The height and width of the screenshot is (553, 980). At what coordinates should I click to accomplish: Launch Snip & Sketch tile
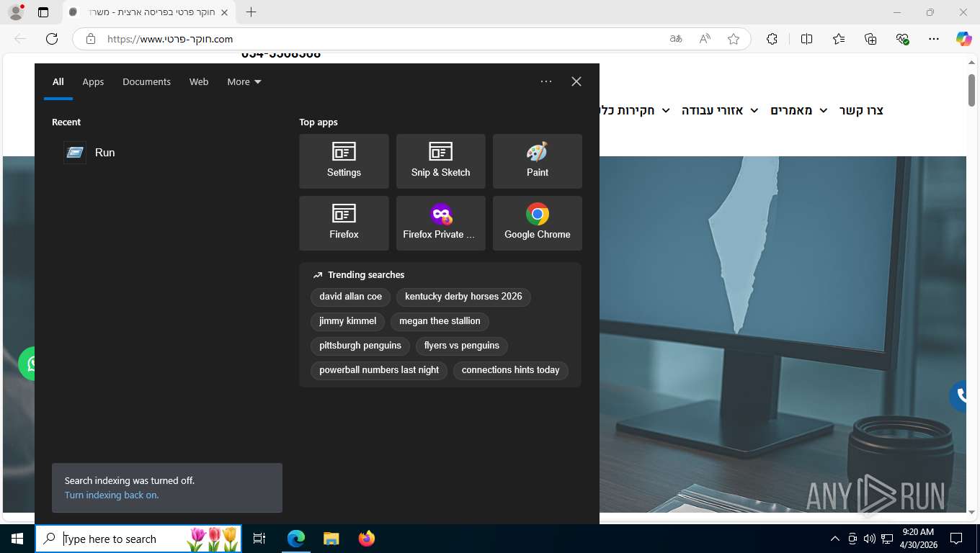tap(440, 161)
